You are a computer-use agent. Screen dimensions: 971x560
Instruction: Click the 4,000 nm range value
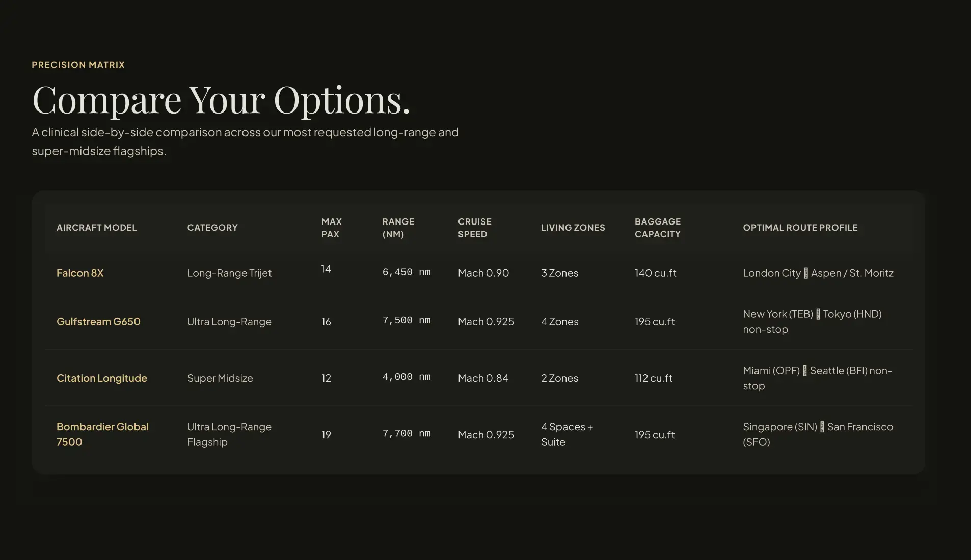(x=407, y=377)
